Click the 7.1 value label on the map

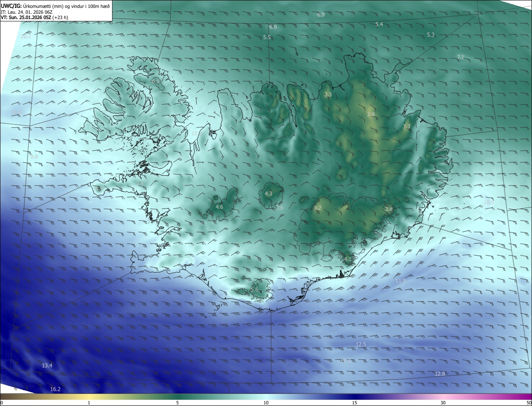(460, 57)
